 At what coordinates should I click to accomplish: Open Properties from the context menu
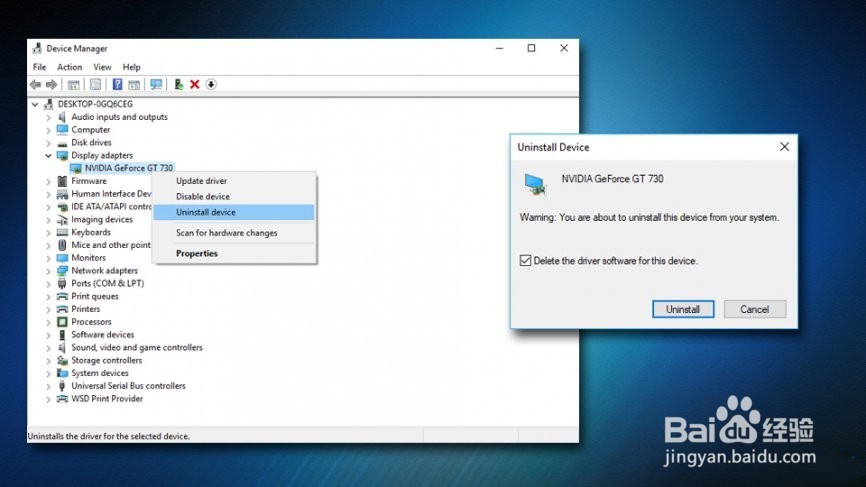234,253
